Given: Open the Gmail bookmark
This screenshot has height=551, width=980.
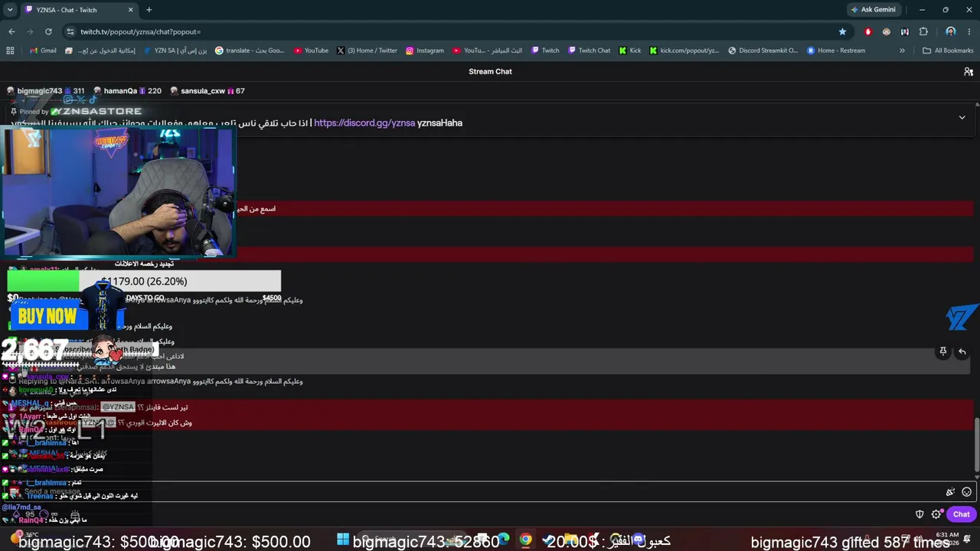Looking at the screenshot, I should (x=43, y=51).
